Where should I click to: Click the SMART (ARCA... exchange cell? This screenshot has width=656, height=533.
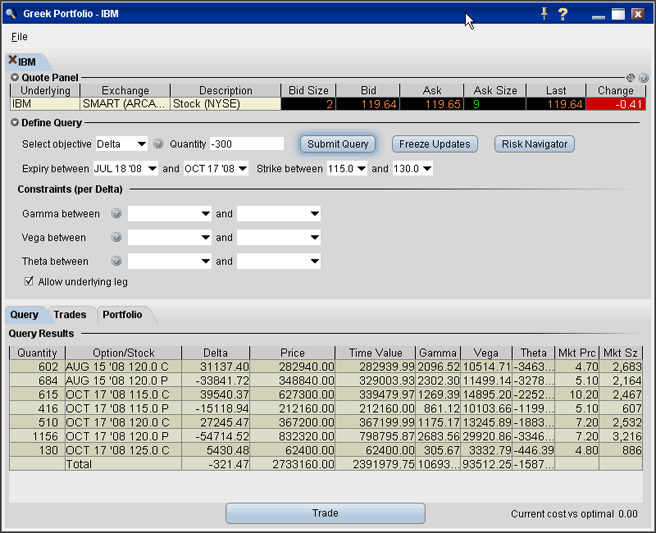click(125, 104)
